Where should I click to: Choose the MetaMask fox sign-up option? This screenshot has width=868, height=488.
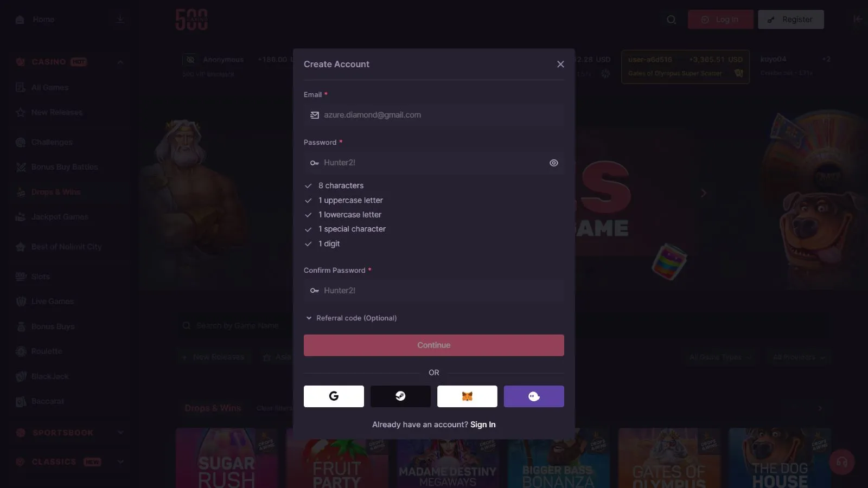point(467,396)
